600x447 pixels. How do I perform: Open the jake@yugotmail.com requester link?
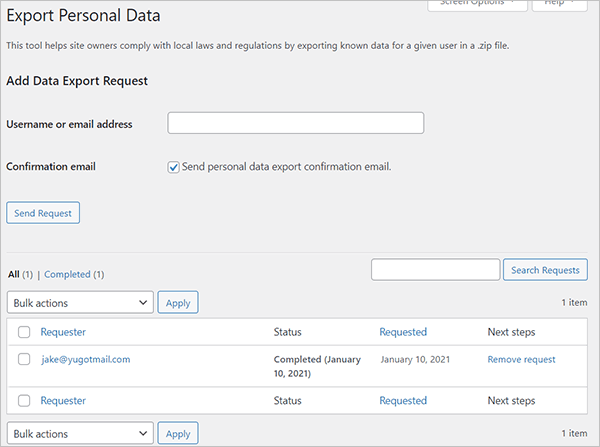coord(86,359)
